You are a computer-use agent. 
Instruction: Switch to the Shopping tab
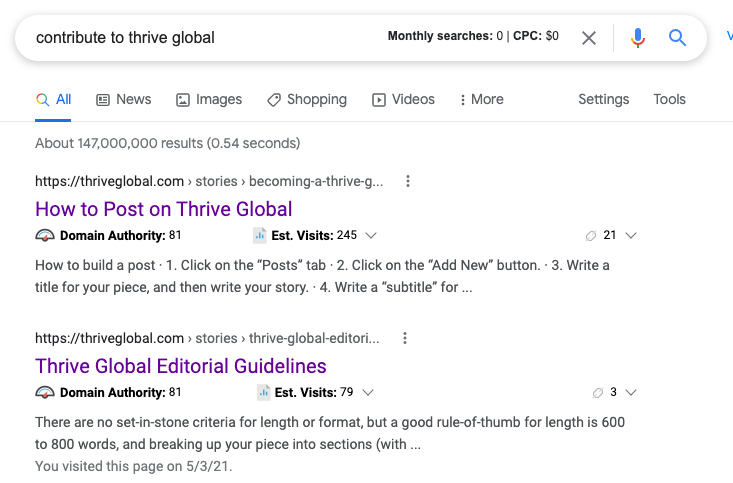307,100
